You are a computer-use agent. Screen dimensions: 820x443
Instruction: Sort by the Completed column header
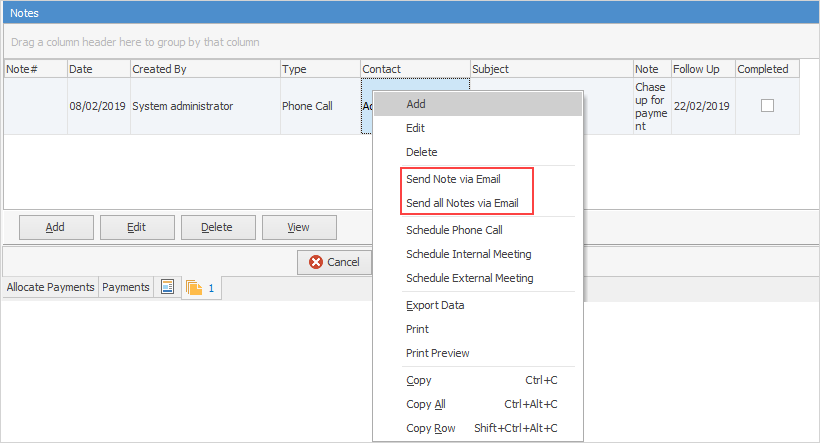click(x=767, y=69)
